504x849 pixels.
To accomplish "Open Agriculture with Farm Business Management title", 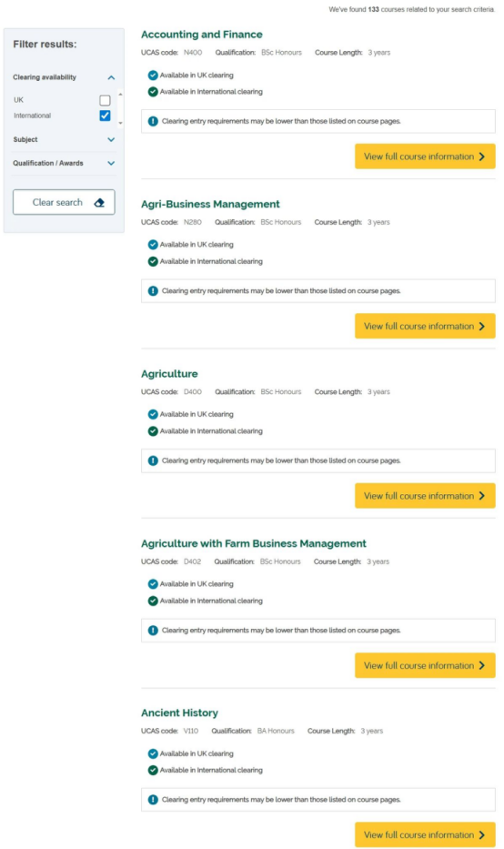I will coord(253,543).
